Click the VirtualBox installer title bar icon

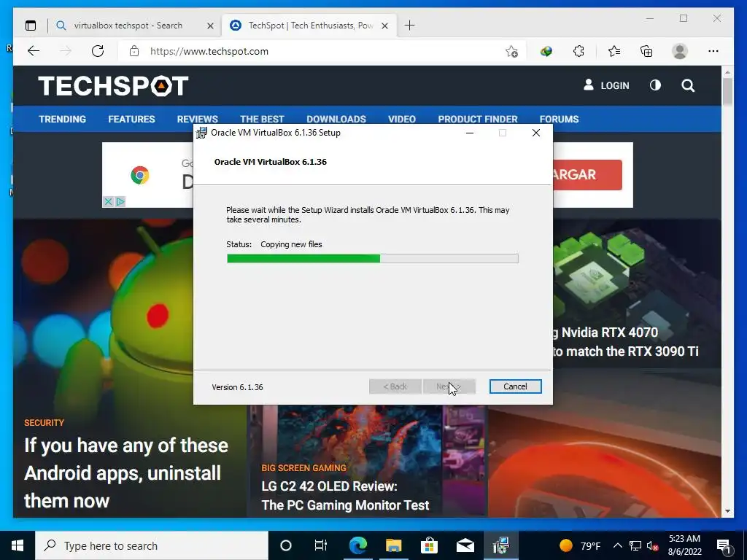(202, 133)
